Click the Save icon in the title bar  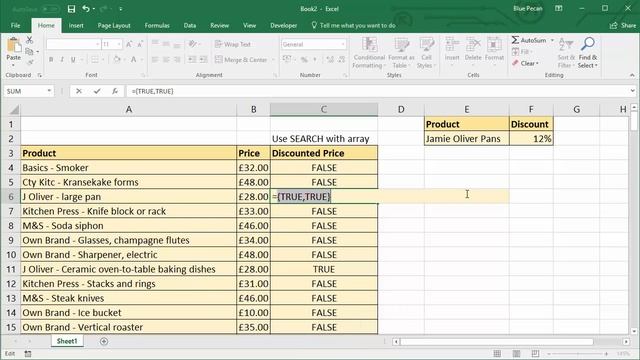(x=71, y=9)
